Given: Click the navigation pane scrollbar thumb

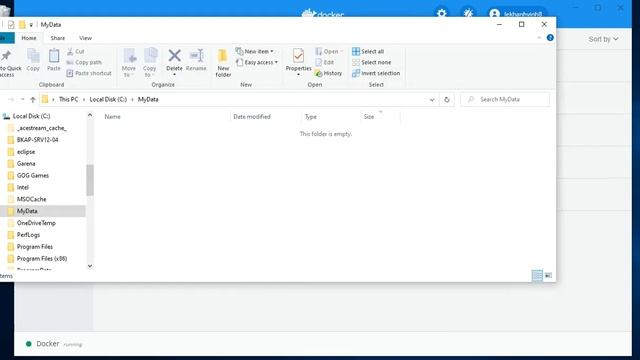Looking at the screenshot, I should pyautogui.click(x=90, y=180).
